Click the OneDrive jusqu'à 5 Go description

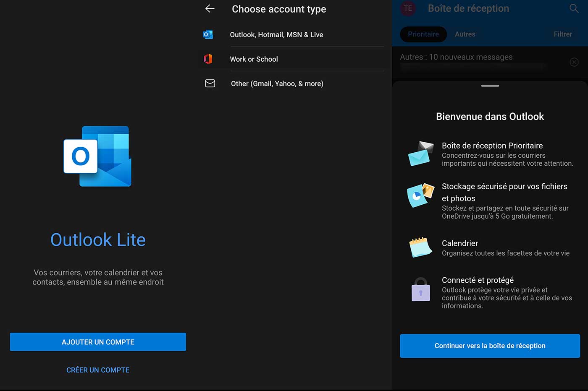pyautogui.click(x=505, y=212)
